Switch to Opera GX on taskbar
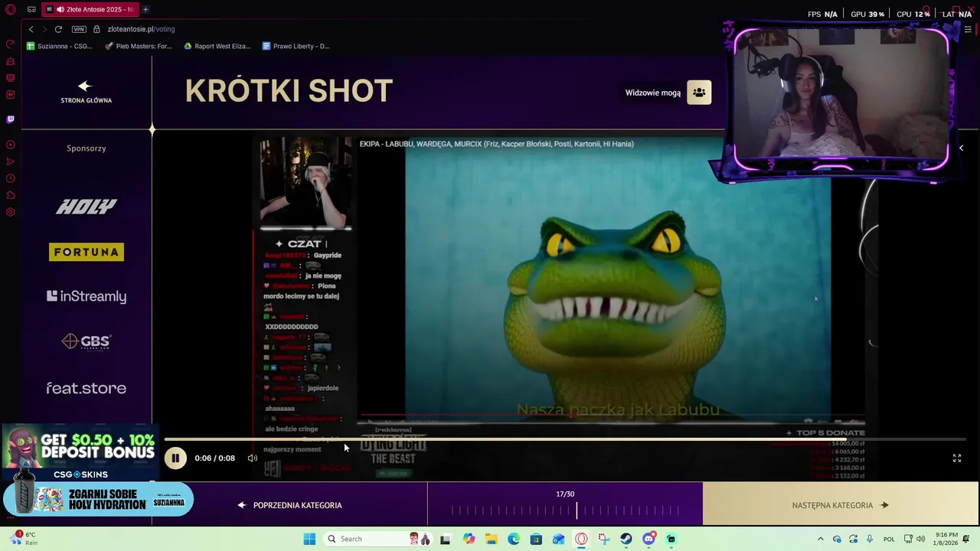980x551 pixels. click(x=581, y=539)
